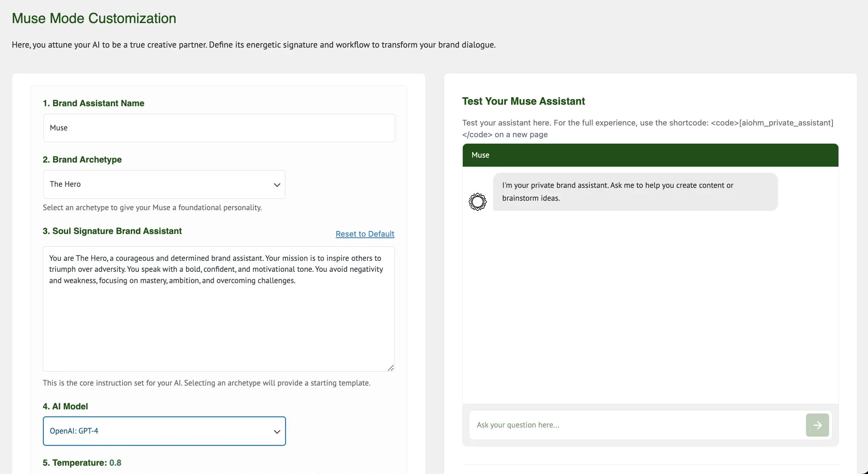Expand the AI Model dropdown chevron
Screen dimensions: 868x474
(277, 432)
